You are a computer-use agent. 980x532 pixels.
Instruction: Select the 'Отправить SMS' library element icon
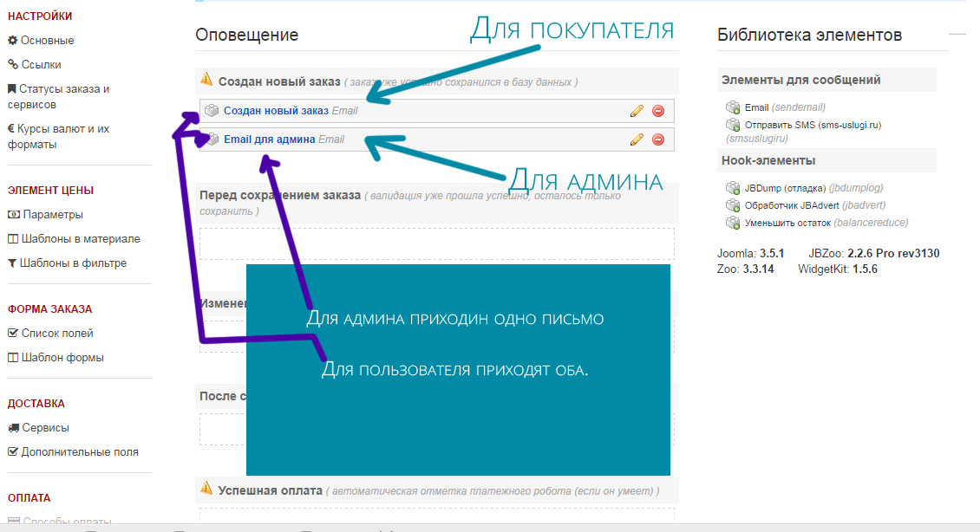coord(733,125)
